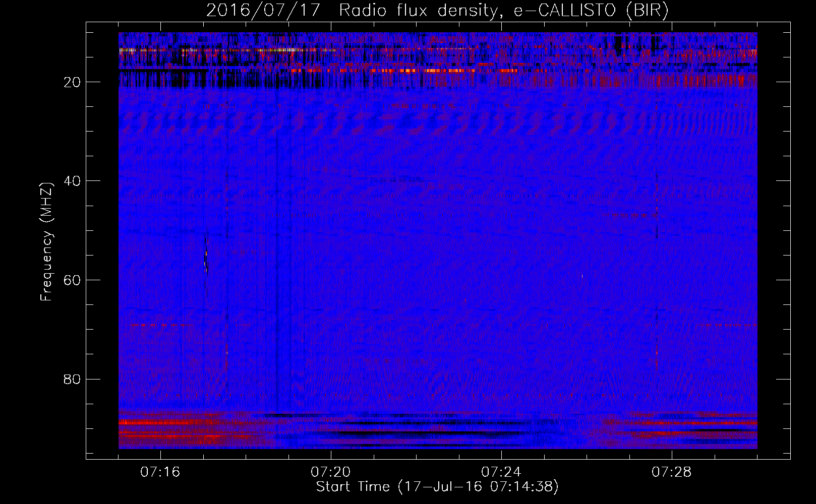Click the 60 MHz frequency tick label
The image size is (816, 504).
click(x=73, y=280)
